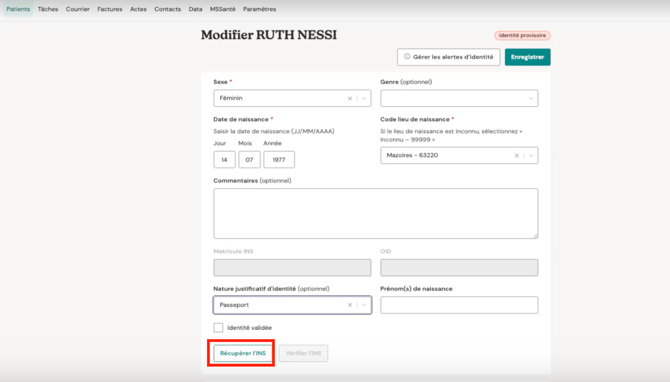Image resolution: width=670 pixels, height=382 pixels.
Task: Switch to Factures section
Action: pyautogui.click(x=109, y=9)
